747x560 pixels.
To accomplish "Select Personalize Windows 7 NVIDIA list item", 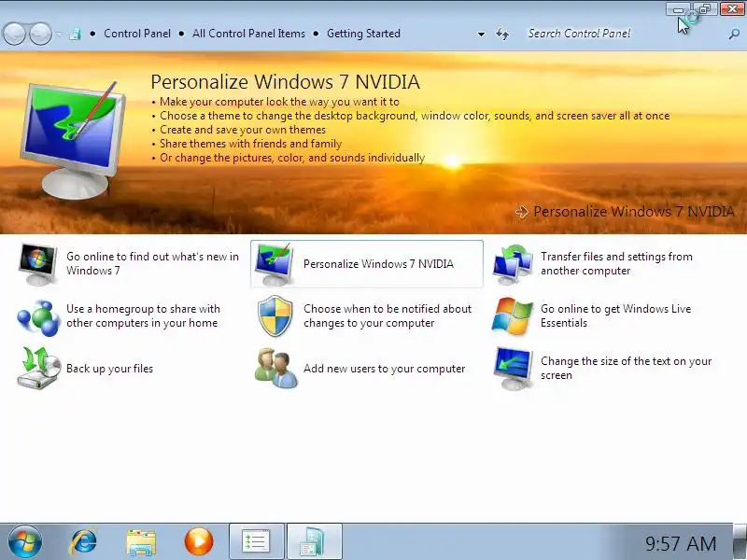I will pyautogui.click(x=367, y=264).
